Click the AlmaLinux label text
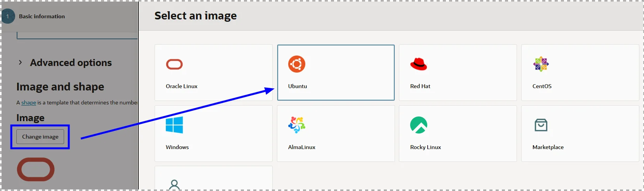The image size is (644, 191). click(302, 147)
